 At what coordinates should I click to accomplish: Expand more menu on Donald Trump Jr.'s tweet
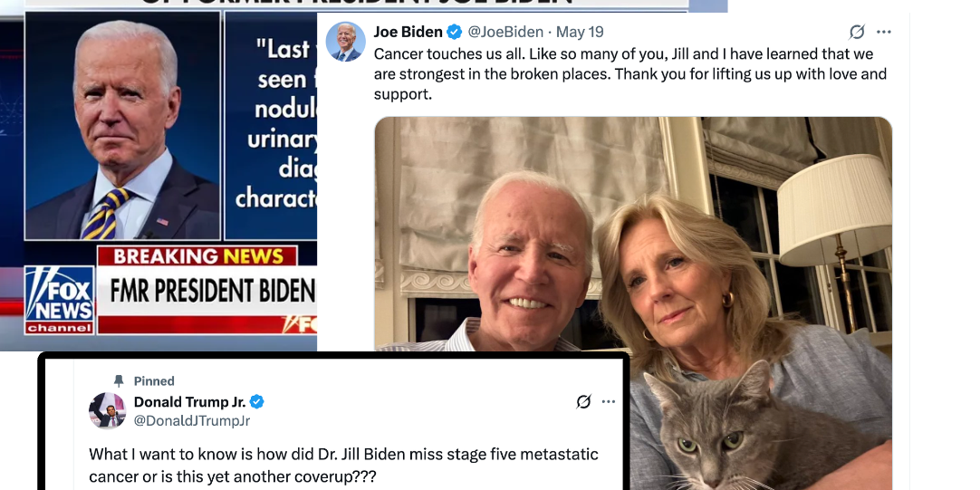coord(609,401)
